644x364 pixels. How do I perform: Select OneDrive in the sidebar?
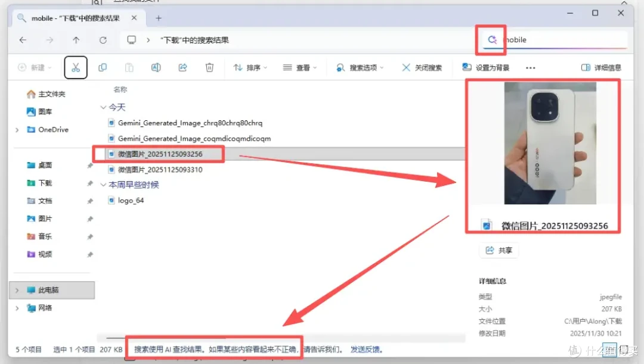[x=48, y=130]
